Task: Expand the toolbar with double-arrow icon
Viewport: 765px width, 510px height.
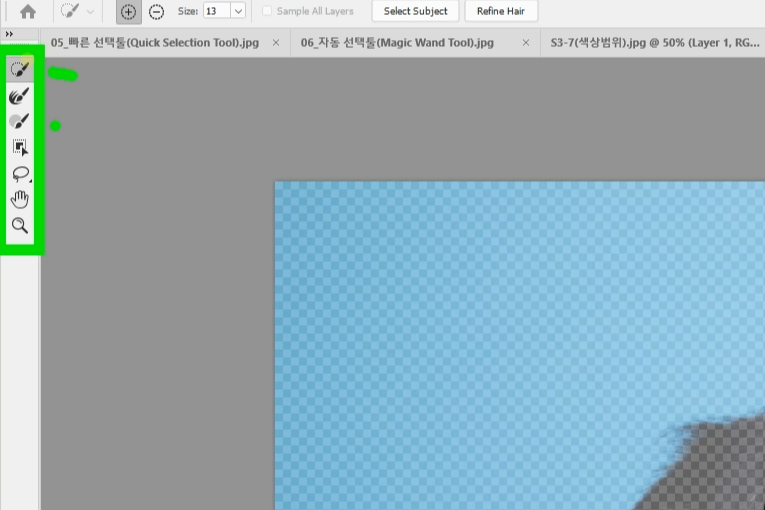Action: click(9, 34)
